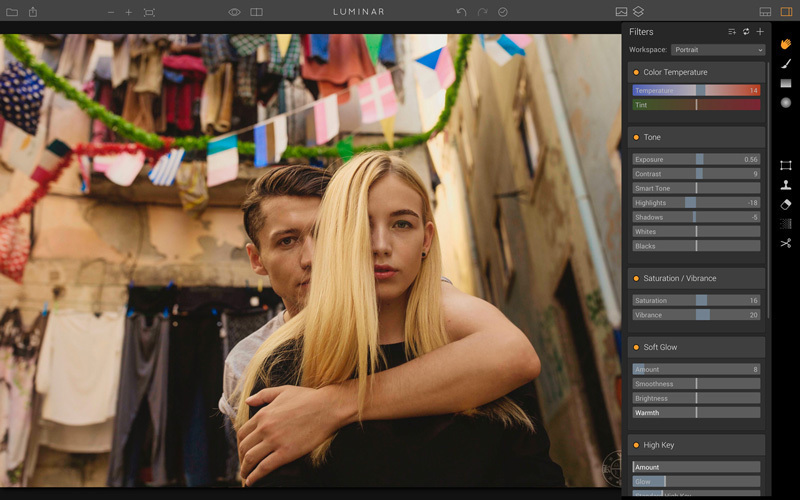This screenshot has height=500, width=800.
Task: Adjust the Blacks slider
Action: pos(696,246)
